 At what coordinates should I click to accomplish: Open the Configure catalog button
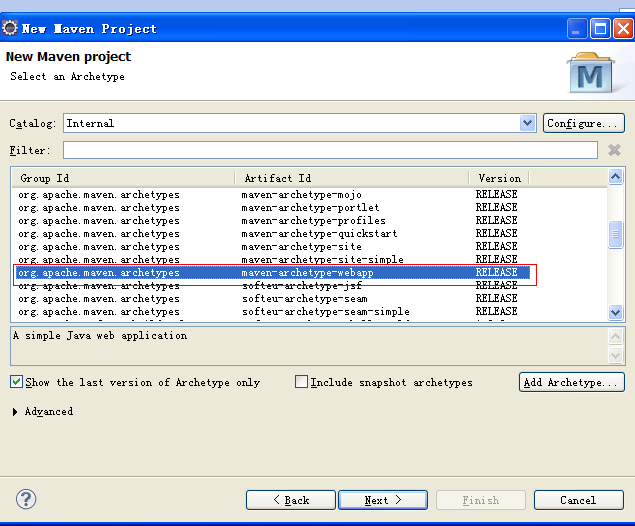tap(584, 123)
